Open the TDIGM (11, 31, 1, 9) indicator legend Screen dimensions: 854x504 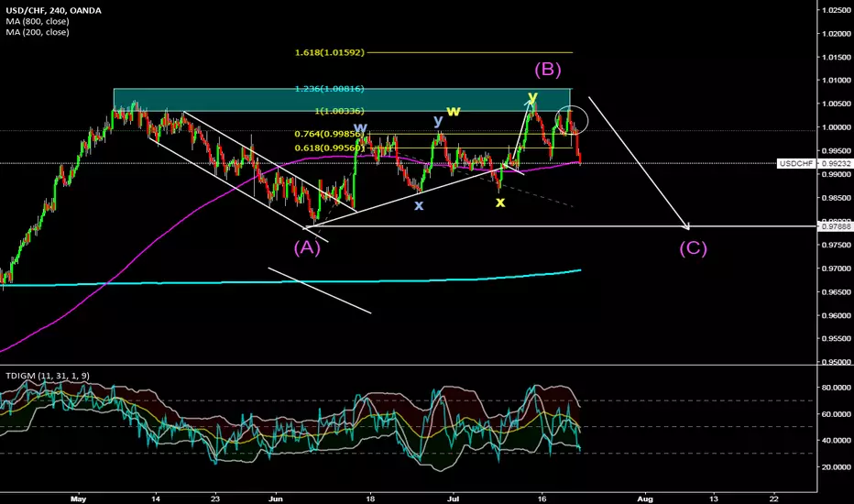pyautogui.click(x=48, y=376)
